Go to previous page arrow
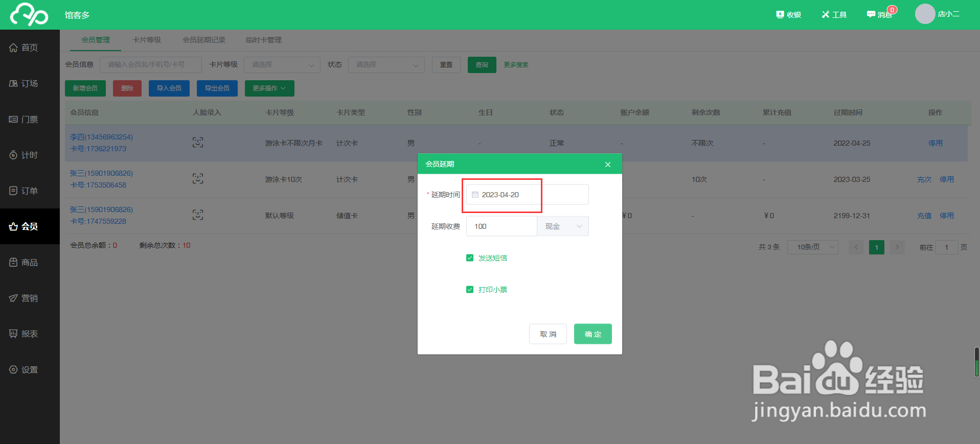The width and height of the screenshot is (980, 444). (856, 247)
